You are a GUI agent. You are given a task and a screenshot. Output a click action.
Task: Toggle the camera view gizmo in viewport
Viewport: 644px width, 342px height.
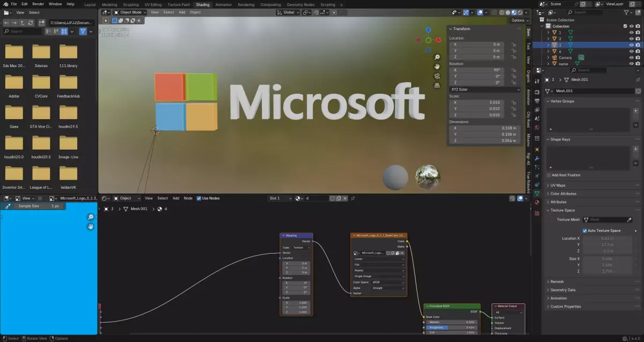[x=437, y=76]
